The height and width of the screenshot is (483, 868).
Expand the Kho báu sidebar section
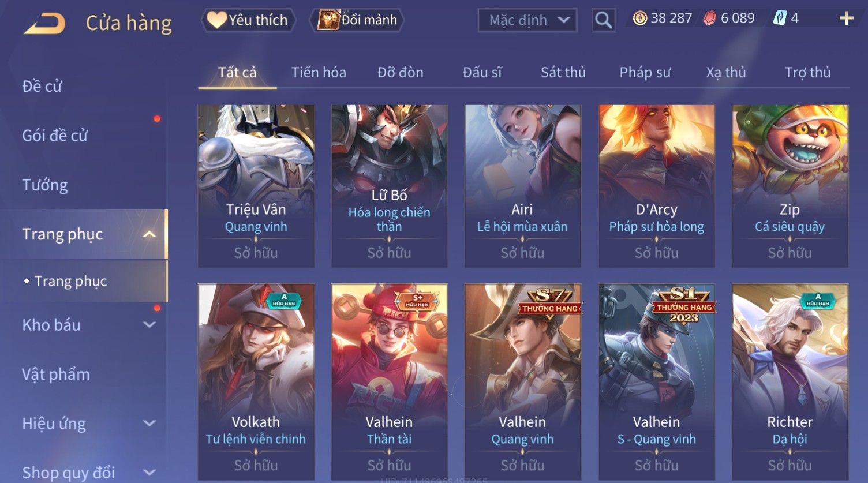point(149,325)
